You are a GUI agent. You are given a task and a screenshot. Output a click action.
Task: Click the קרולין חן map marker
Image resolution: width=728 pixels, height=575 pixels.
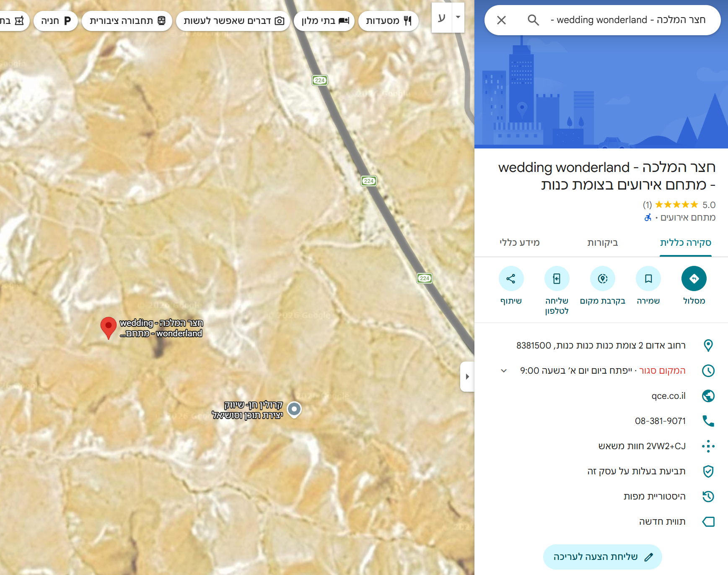294,409
